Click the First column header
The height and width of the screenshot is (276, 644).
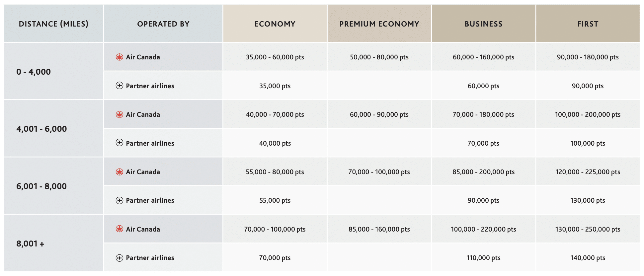click(x=588, y=24)
